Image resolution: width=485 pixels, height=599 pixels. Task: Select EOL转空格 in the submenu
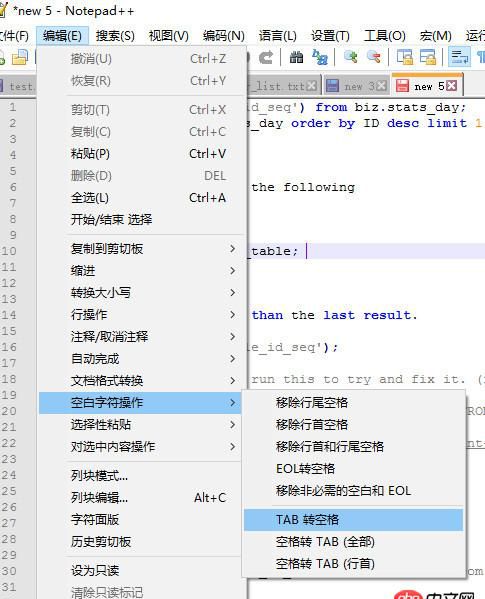353,469
